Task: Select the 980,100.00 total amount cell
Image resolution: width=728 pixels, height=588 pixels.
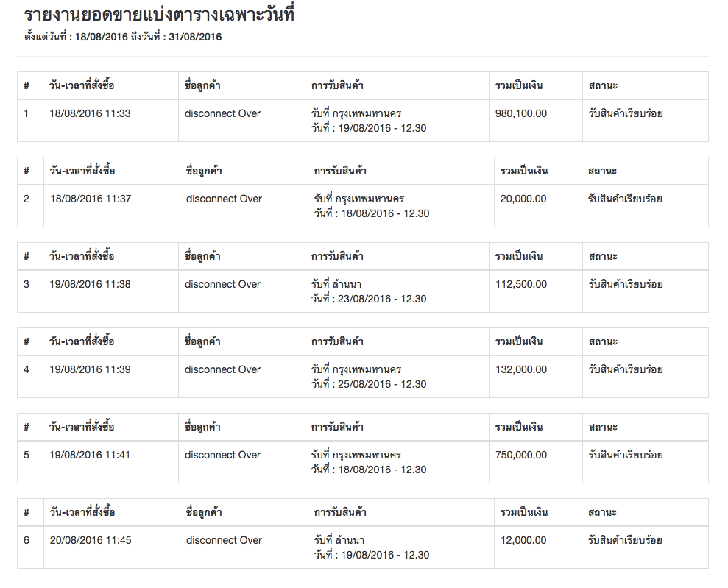Action: pyautogui.click(x=521, y=113)
